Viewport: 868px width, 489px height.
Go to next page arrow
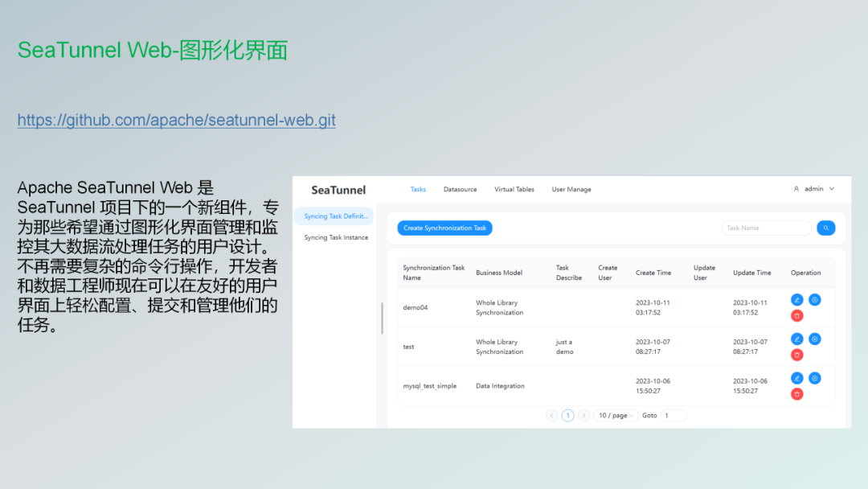click(x=583, y=415)
